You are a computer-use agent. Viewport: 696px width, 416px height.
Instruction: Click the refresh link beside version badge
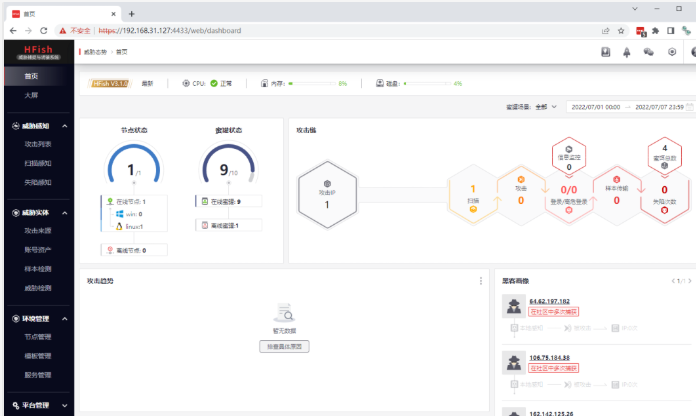point(147,83)
